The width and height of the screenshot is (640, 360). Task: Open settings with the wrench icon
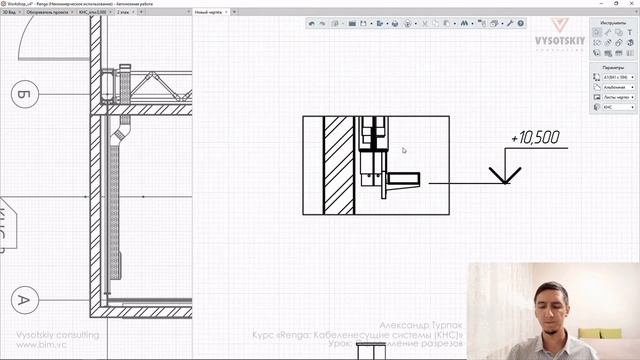510,24
